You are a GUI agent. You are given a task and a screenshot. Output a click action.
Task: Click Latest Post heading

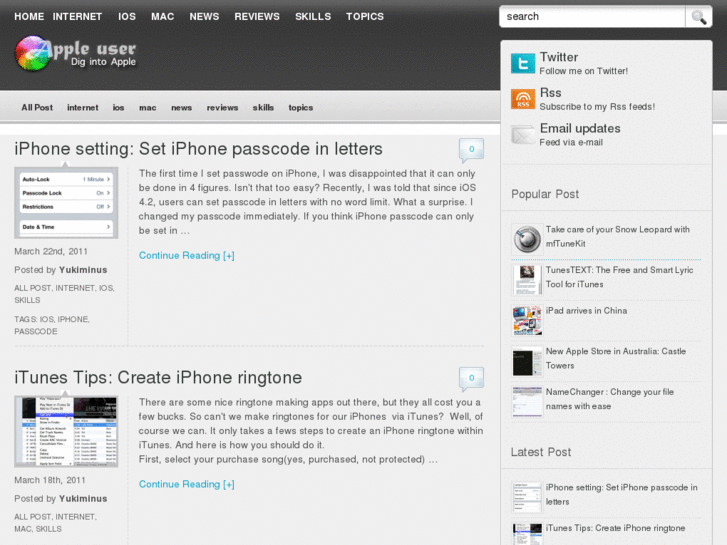(541, 452)
